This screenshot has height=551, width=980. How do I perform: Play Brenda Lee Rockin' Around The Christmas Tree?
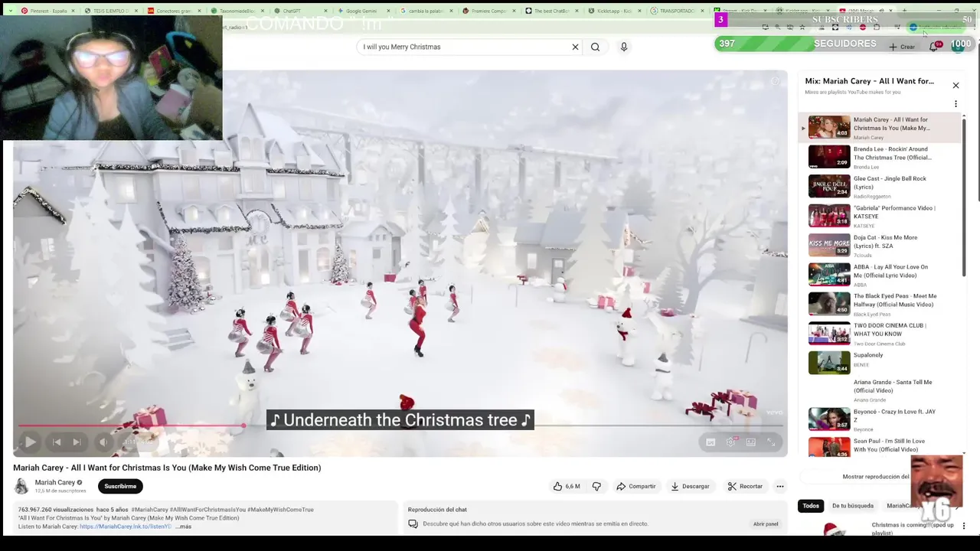point(880,157)
